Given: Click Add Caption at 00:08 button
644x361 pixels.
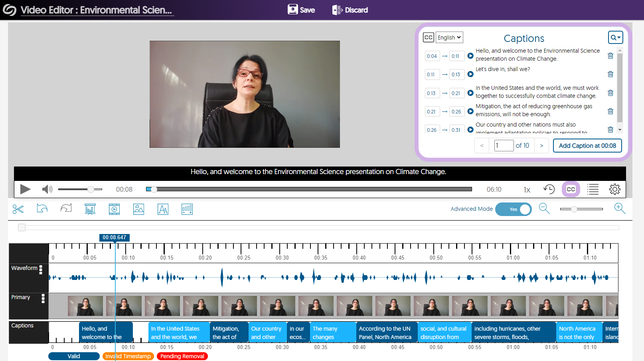Looking at the screenshot, I should 587,146.
